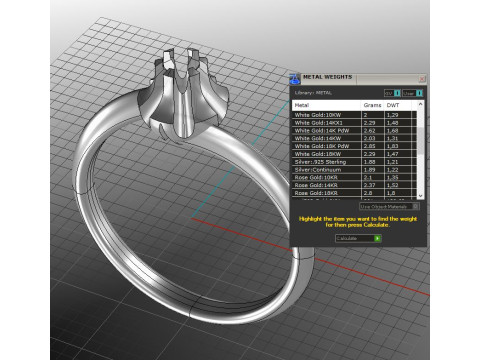Select the White Gold:14K PdW row
The height and width of the screenshot is (360, 480).
coord(355,131)
